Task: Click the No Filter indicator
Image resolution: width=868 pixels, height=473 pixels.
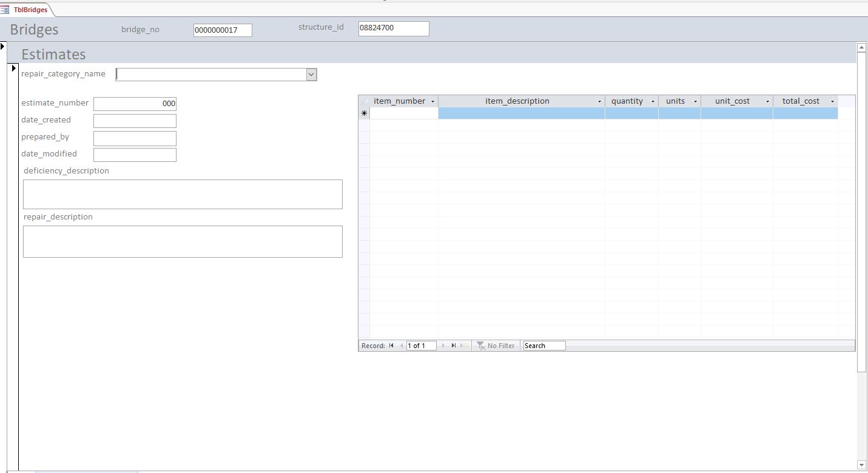Action: (x=496, y=346)
